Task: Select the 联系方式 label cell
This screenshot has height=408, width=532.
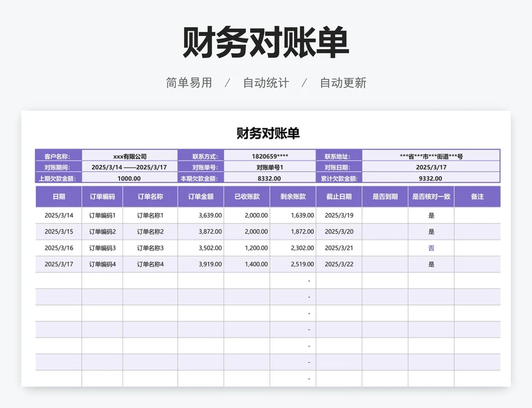Action: (x=201, y=156)
